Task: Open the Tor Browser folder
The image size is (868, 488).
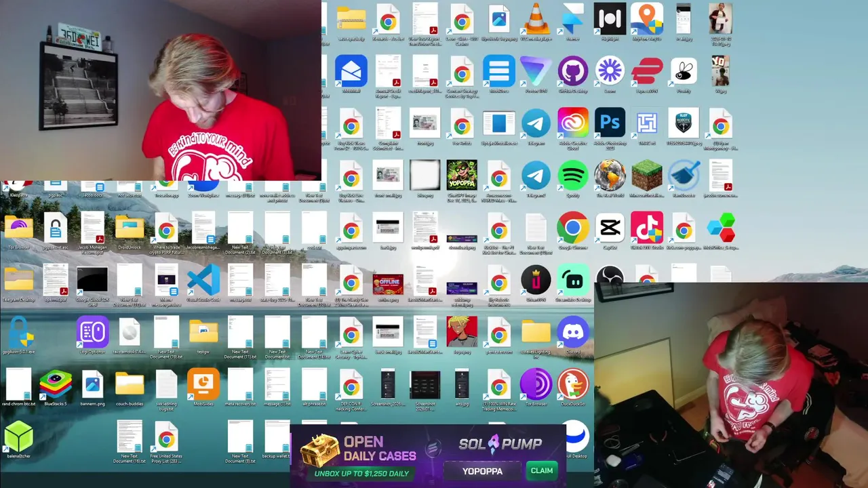Action: (x=18, y=228)
